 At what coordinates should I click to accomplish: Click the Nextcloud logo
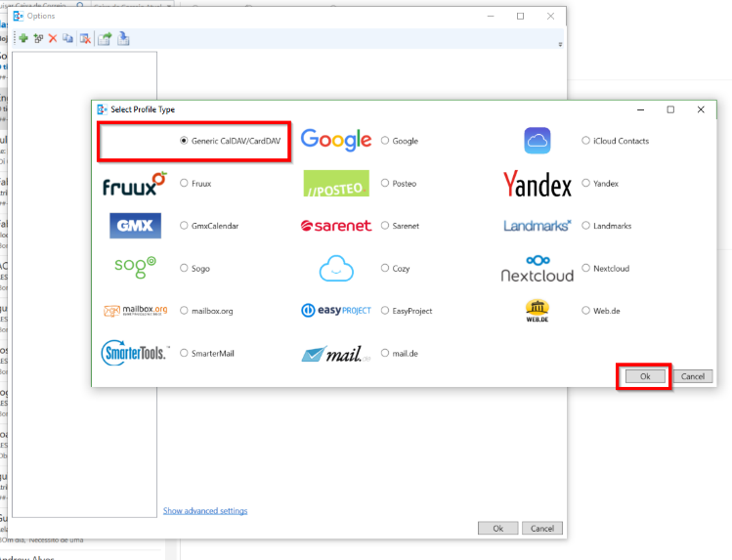[538, 269]
